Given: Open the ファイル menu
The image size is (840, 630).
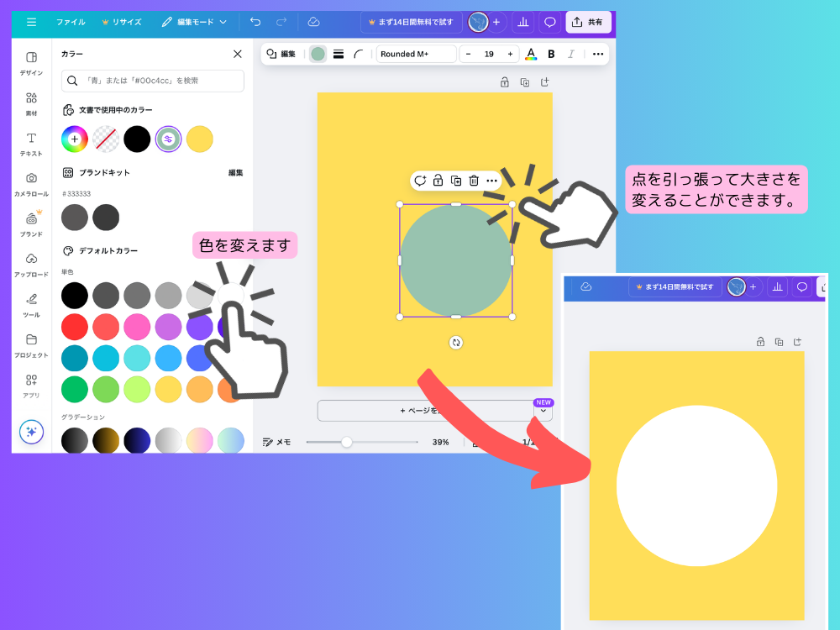Looking at the screenshot, I should tap(71, 22).
